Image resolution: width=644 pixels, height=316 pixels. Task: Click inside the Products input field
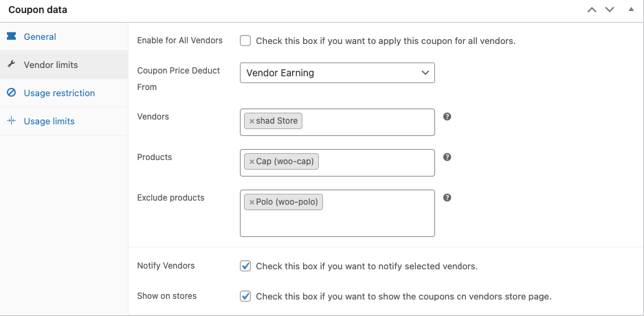tap(337, 163)
